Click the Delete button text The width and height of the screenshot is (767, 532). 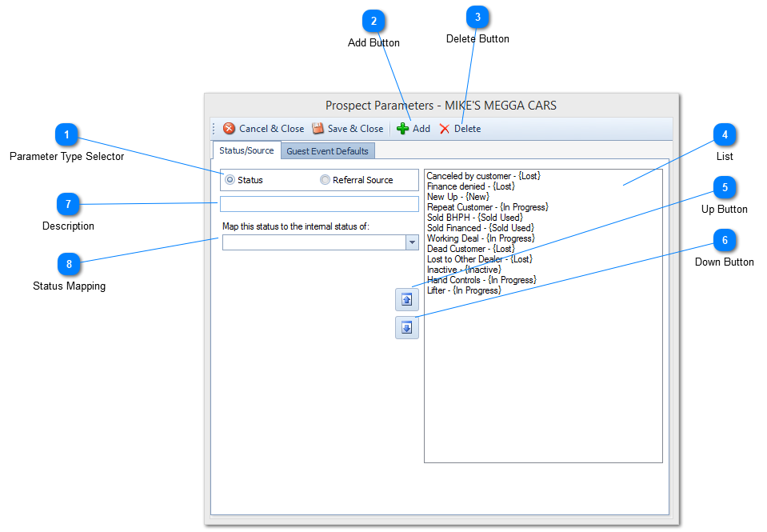467,129
